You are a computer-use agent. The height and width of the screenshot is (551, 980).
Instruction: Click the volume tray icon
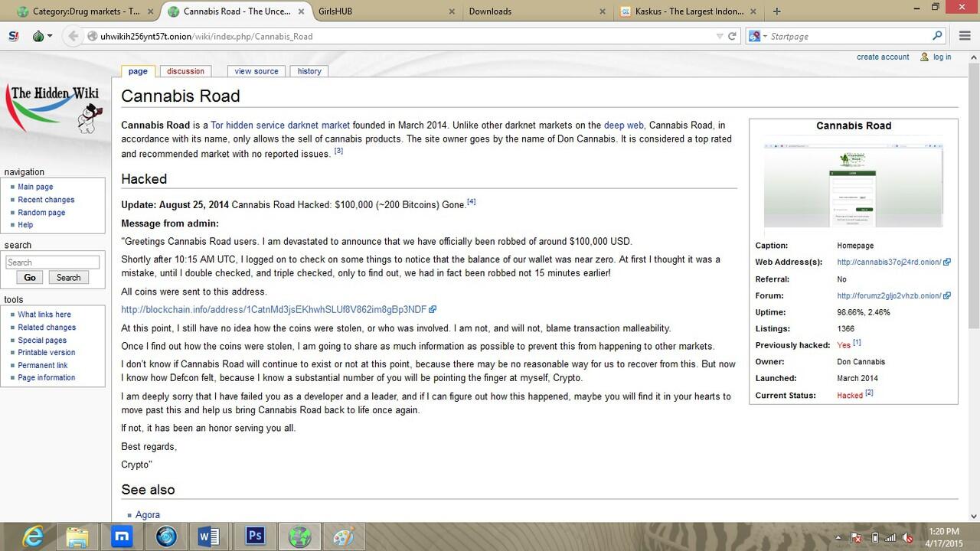pyautogui.click(x=907, y=538)
